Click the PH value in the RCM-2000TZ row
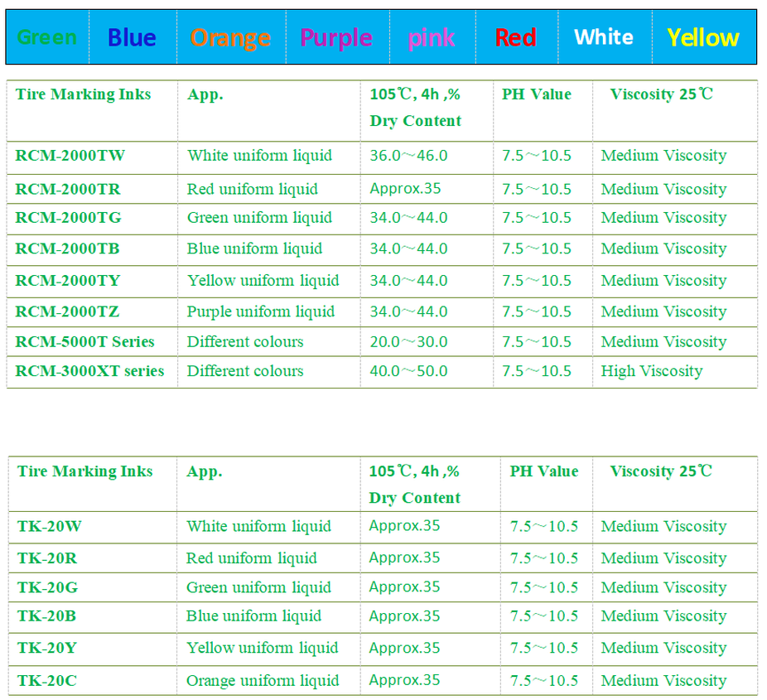Screen dimensions: 767x700 (x=537, y=311)
